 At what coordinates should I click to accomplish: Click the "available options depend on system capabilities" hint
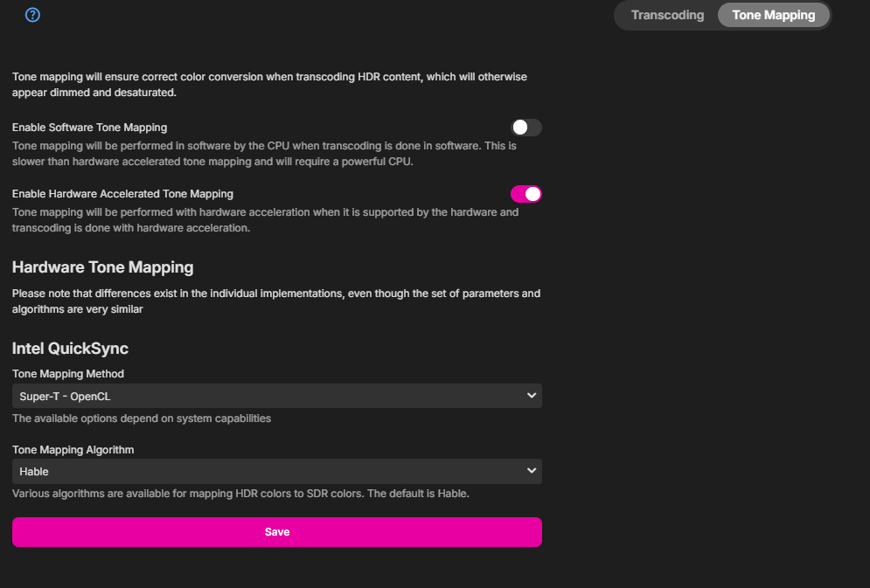pyautogui.click(x=142, y=419)
